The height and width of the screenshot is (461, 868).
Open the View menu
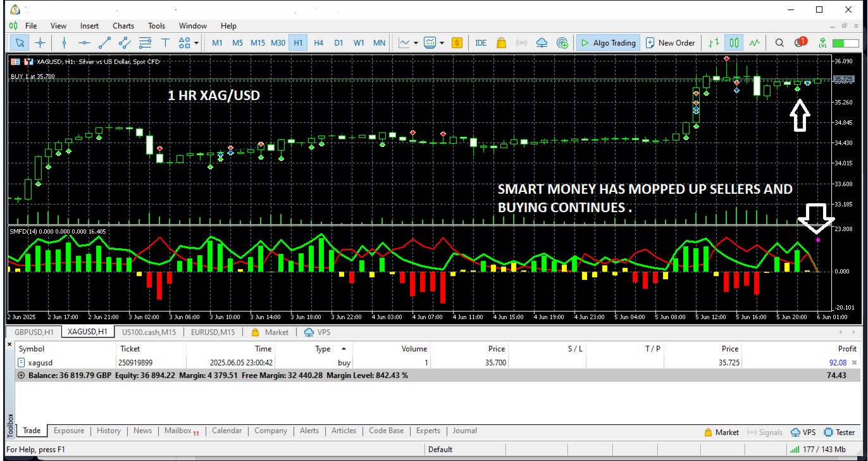(x=58, y=26)
